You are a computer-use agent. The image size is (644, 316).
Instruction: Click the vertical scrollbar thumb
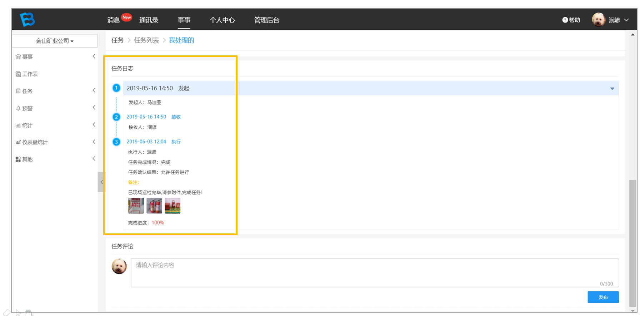(x=633, y=243)
